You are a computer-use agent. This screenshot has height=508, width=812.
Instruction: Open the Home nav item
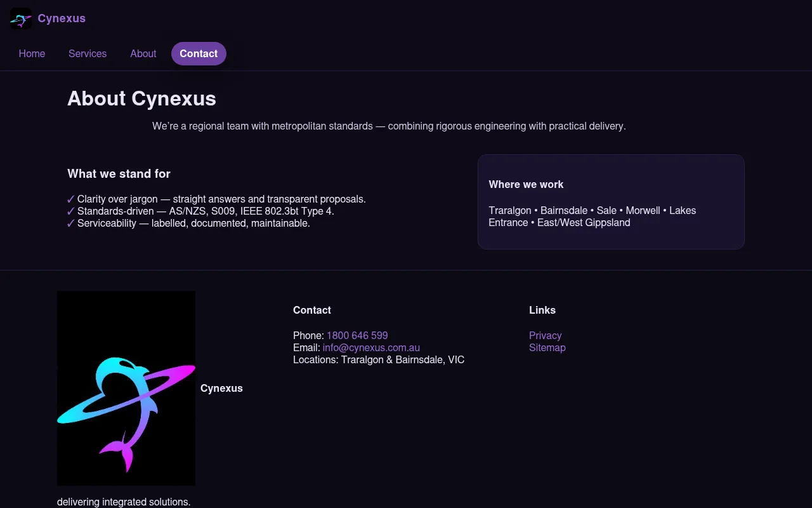tap(32, 53)
